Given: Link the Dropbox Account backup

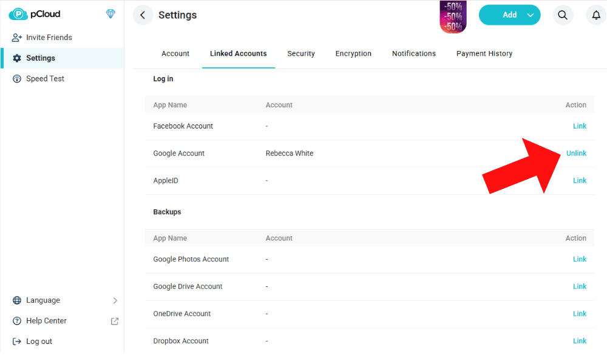Looking at the screenshot, I should 580,341.
